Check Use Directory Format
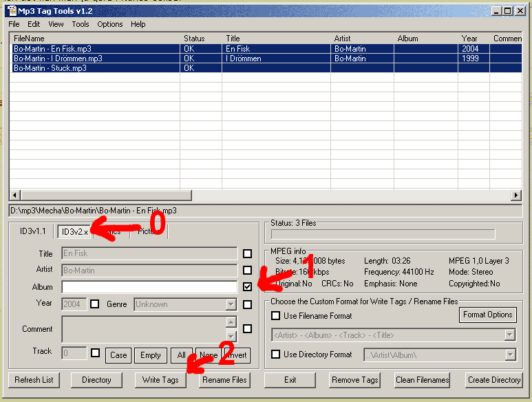This screenshot has width=532, height=402. coord(275,355)
